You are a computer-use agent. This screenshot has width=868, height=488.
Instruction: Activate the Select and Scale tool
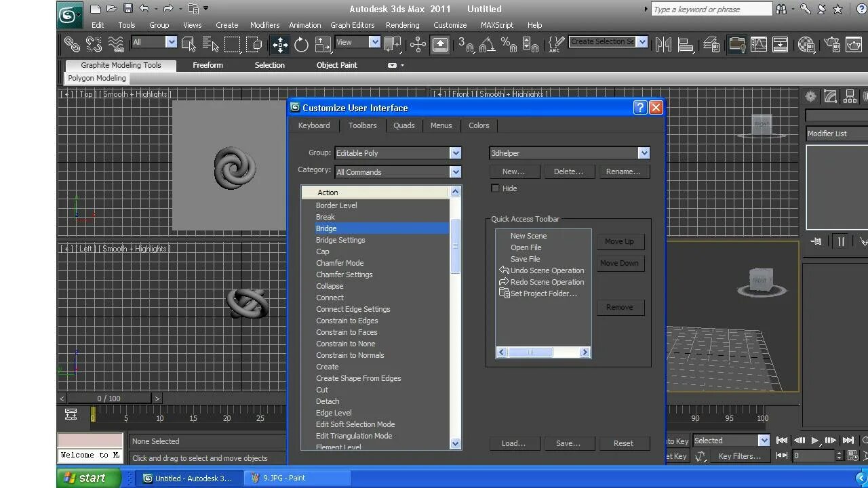pos(323,45)
